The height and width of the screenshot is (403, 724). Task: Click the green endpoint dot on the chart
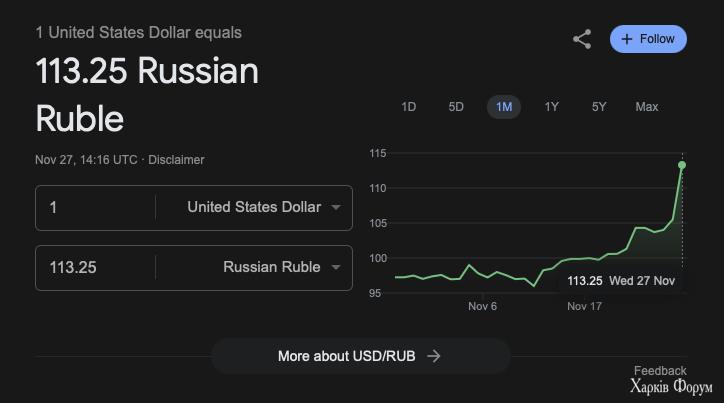pyautogui.click(x=682, y=165)
